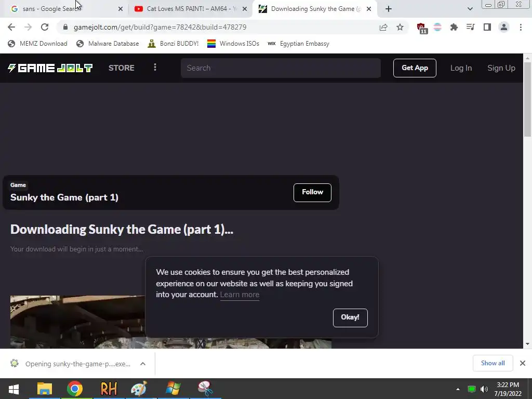Open the Windows ISOs bookmark
This screenshot has width=532, height=399.
click(233, 44)
